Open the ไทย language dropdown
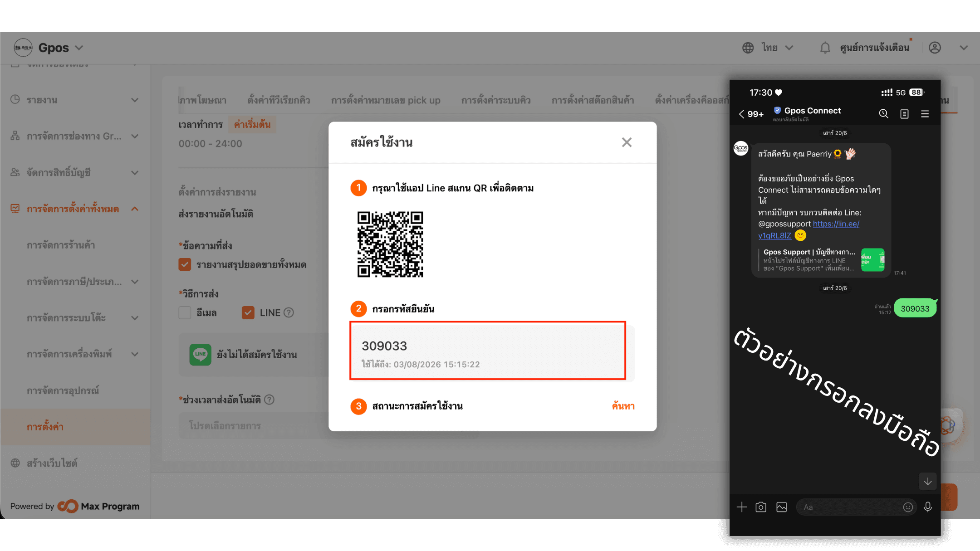980x551 pixels. pos(778,48)
